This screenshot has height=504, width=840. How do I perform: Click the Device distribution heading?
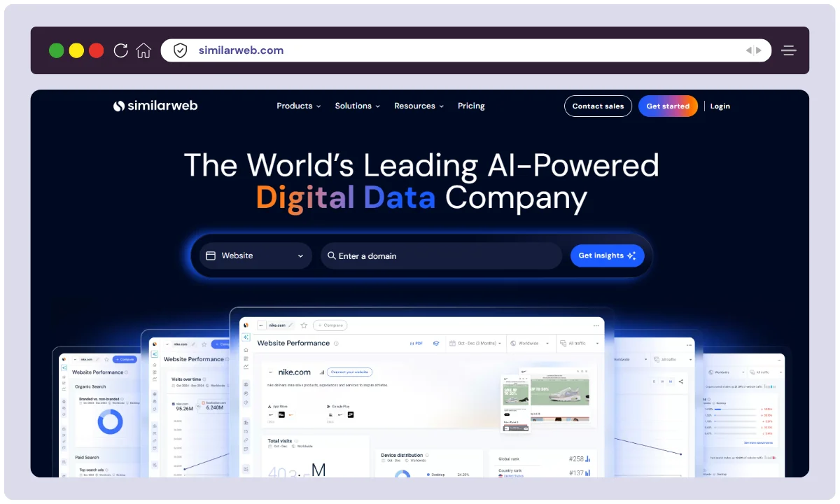402,456
